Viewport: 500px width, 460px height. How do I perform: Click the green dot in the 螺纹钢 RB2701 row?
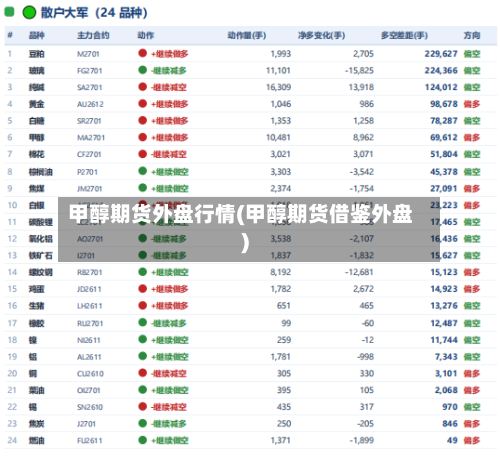coord(143,272)
